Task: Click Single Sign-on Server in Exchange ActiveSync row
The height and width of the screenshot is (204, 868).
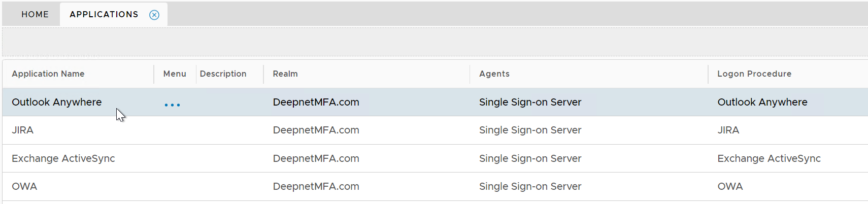Action: 530,158
